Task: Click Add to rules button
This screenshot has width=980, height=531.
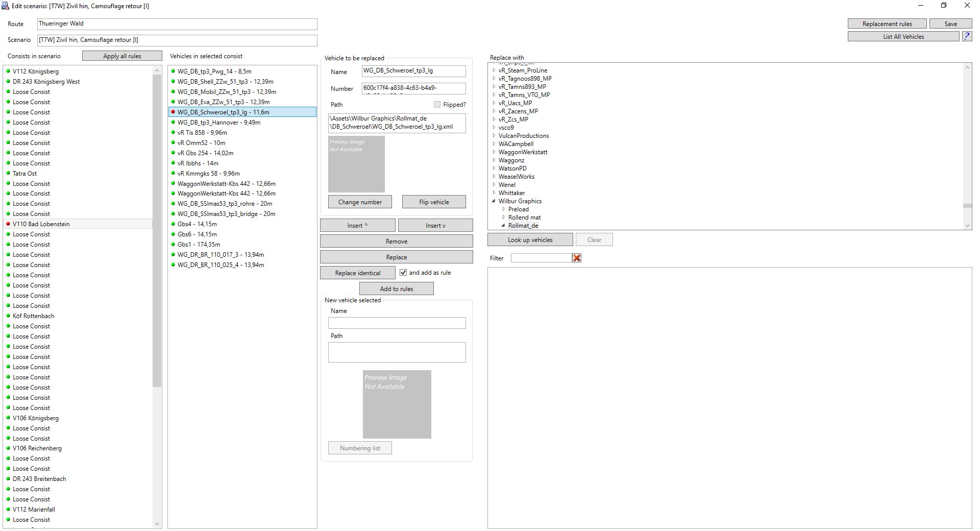Action: tap(397, 289)
